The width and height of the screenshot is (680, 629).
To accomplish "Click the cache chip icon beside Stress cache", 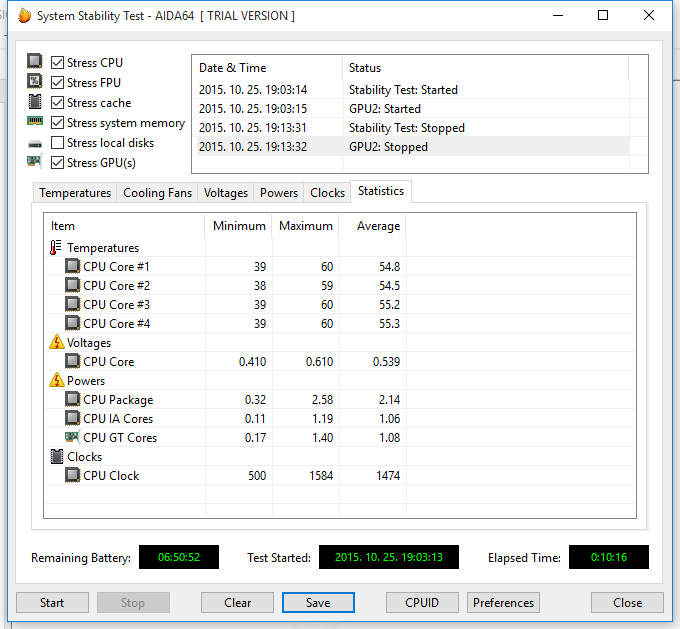I will point(35,102).
